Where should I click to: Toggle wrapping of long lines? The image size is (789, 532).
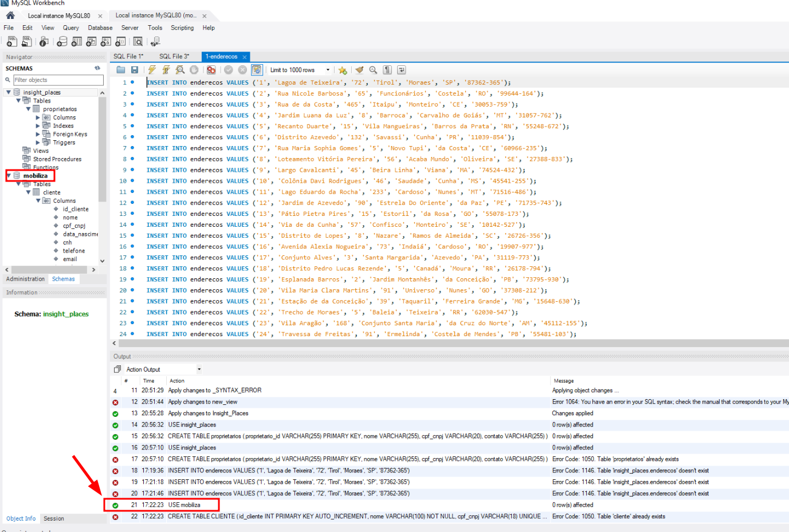[x=401, y=69]
